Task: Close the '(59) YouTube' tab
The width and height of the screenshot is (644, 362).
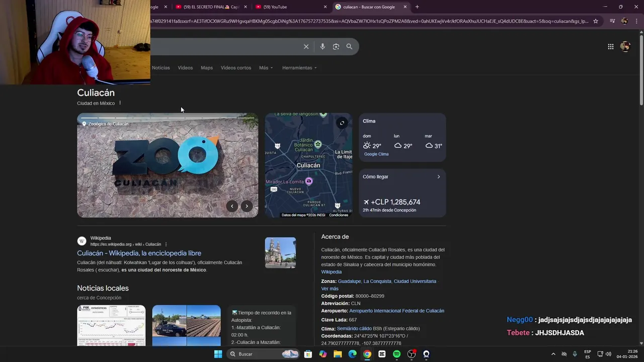Action: (x=325, y=7)
